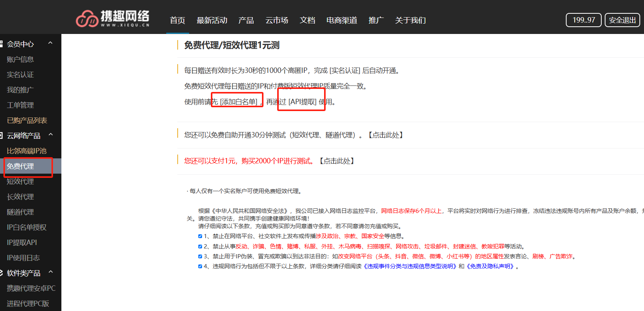Viewport: 644px width, 311px height.
Task: Collapse the 会员中心 section arrow
Action: coord(50,43)
